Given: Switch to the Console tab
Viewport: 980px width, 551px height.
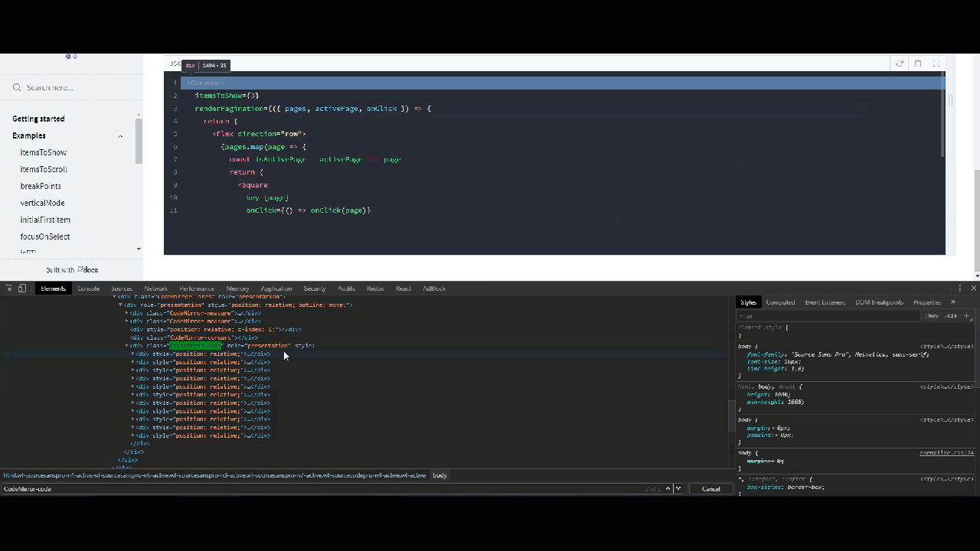Looking at the screenshot, I should coord(89,289).
